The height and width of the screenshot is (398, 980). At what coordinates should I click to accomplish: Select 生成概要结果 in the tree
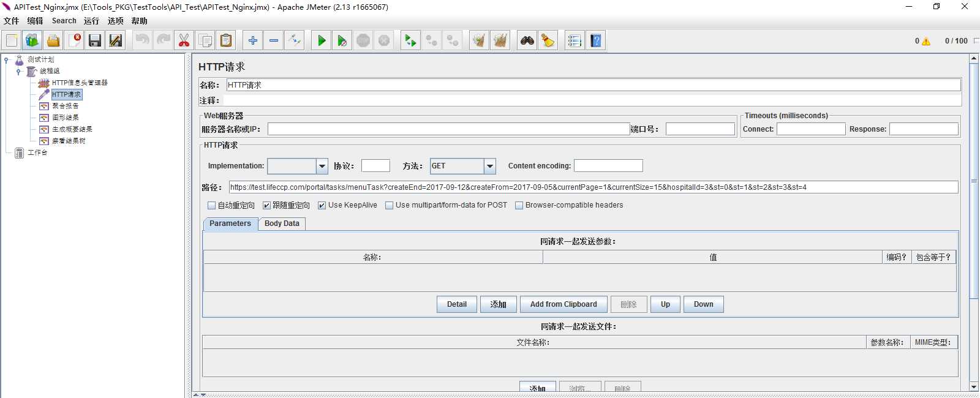point(72,129)
